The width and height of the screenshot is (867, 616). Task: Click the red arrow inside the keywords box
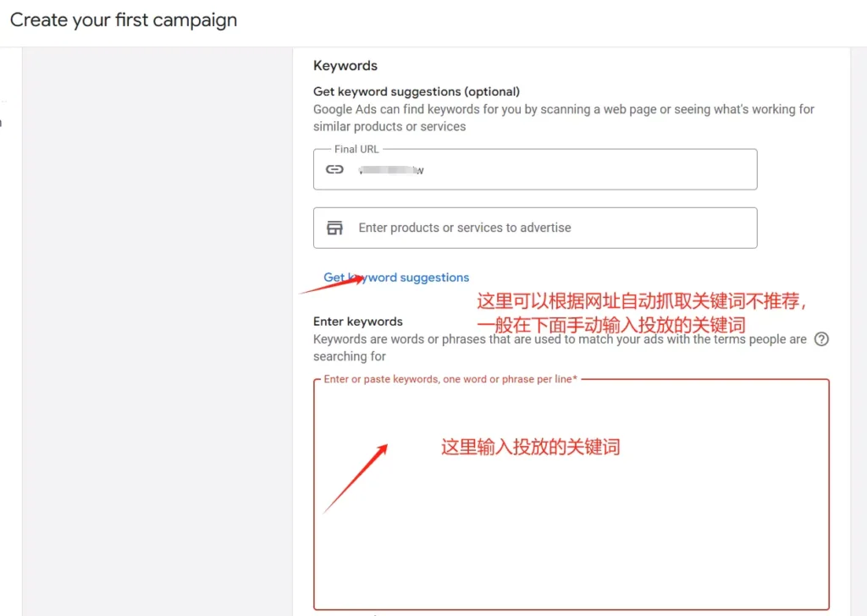coord(356,477)
